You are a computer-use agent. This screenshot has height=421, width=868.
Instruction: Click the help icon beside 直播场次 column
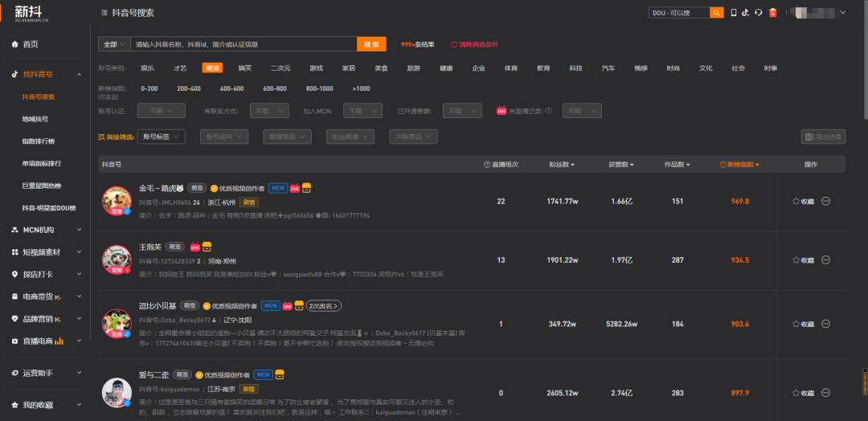tap(487, 165)
